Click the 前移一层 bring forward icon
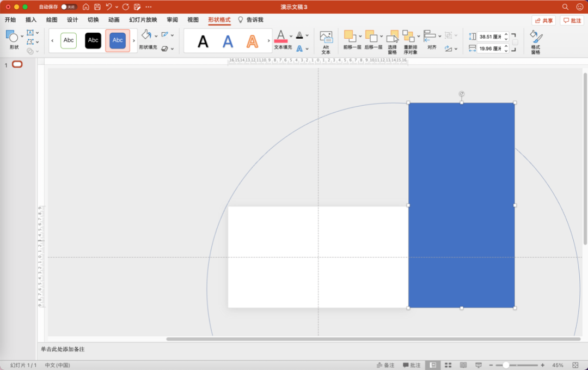The image size is (588, 370). 350,36
